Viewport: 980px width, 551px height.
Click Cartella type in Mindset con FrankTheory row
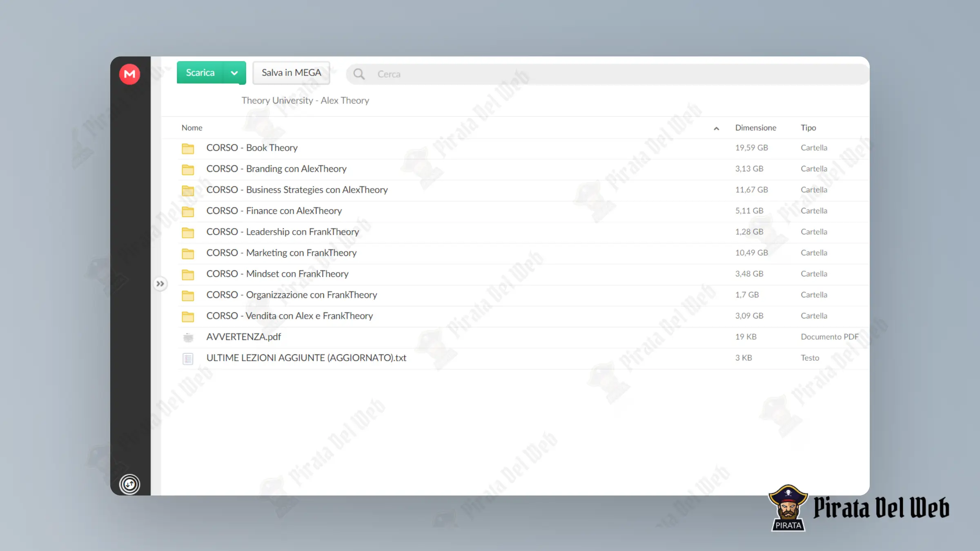coord(814,274)
